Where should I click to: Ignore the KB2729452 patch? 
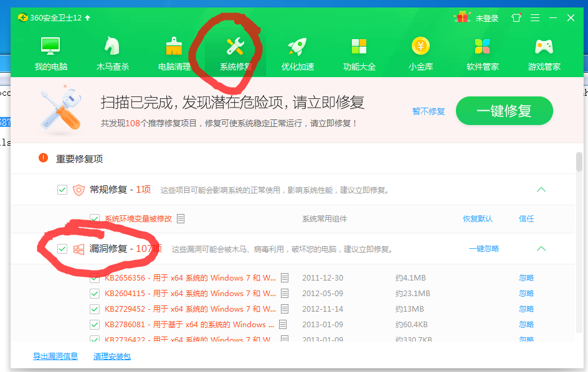pos(526,309)
